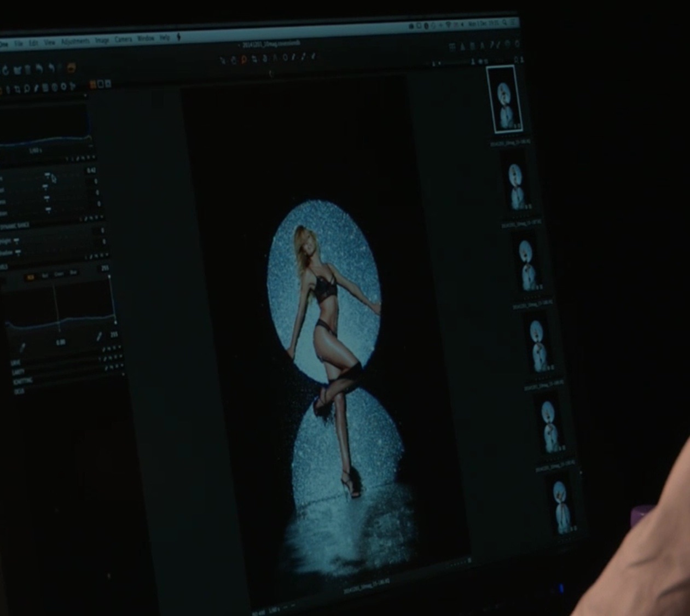Pick the Levels highlight eyedropper

point(100,336)
